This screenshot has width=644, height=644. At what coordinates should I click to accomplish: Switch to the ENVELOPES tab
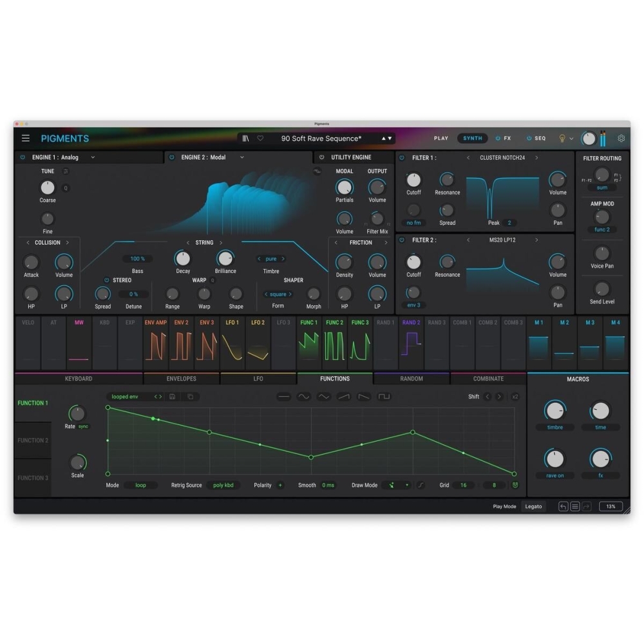[x=181, y=379]
